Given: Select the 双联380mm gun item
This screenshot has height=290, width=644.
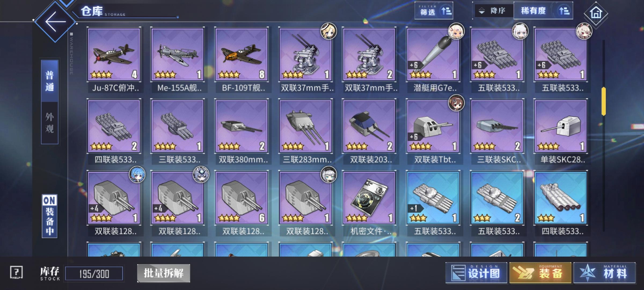Looking at the screenshot, I should (x=242, y=132).
